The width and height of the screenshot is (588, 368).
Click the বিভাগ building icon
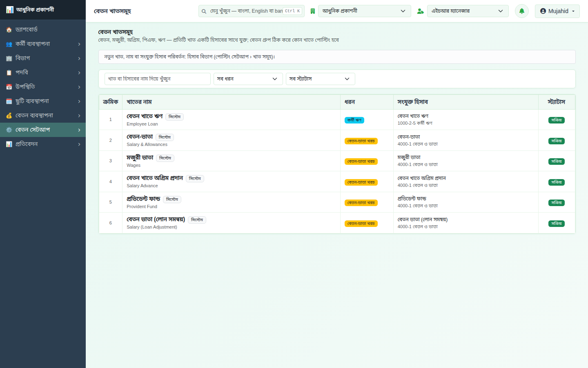9,58
